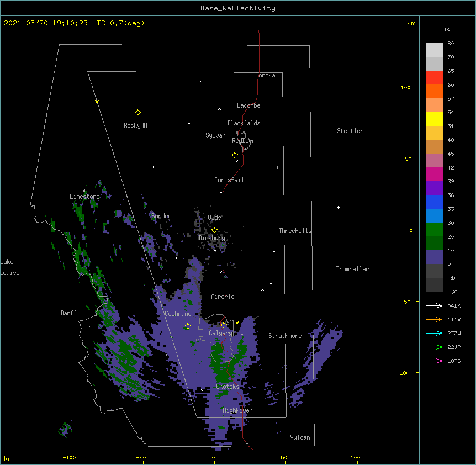
Task: Click the Okotoks city label
Action: tap(228, 387)
